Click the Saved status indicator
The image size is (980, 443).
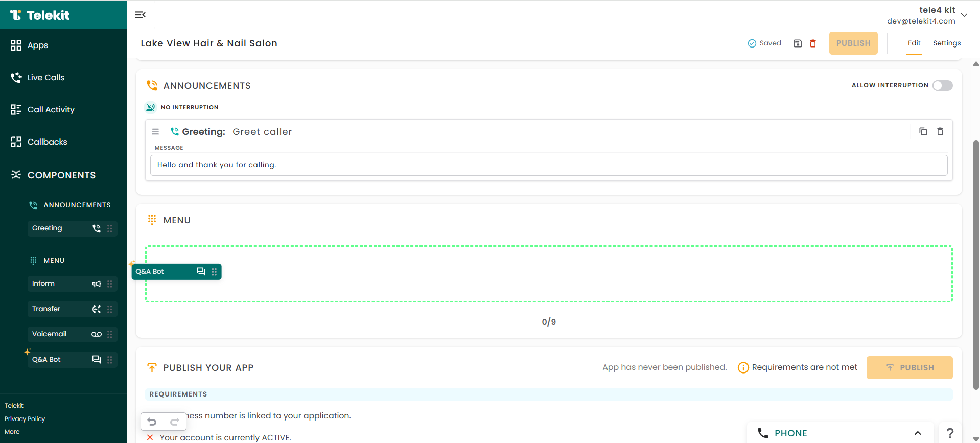pos(764,43)
